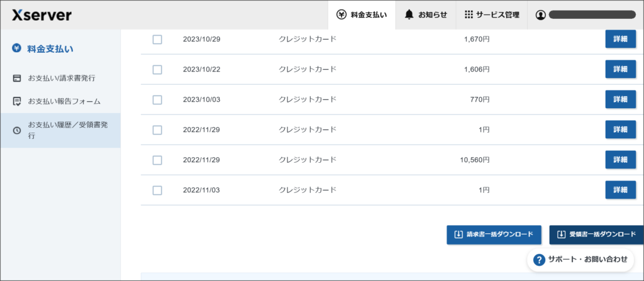Check the 2023/10/03 payment row checkbox
The width and height of the screenshot is (644, 281).
[157, 100]
